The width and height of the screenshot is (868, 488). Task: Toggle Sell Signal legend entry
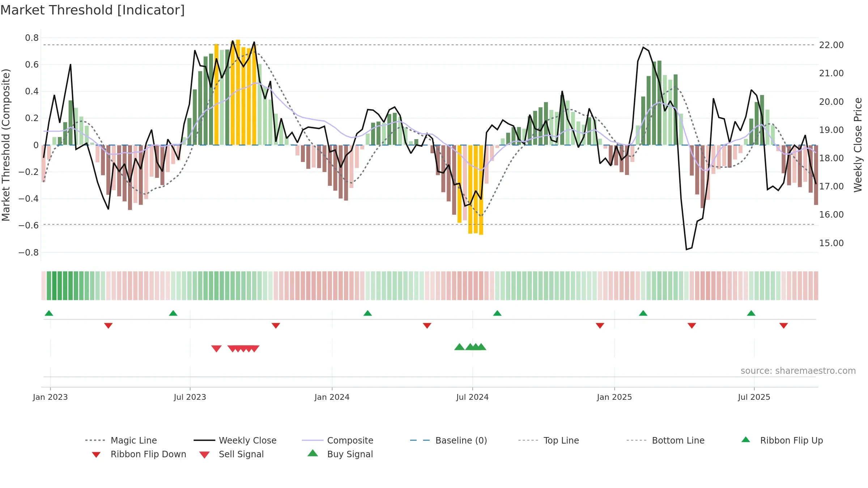(x=231, y=454)
